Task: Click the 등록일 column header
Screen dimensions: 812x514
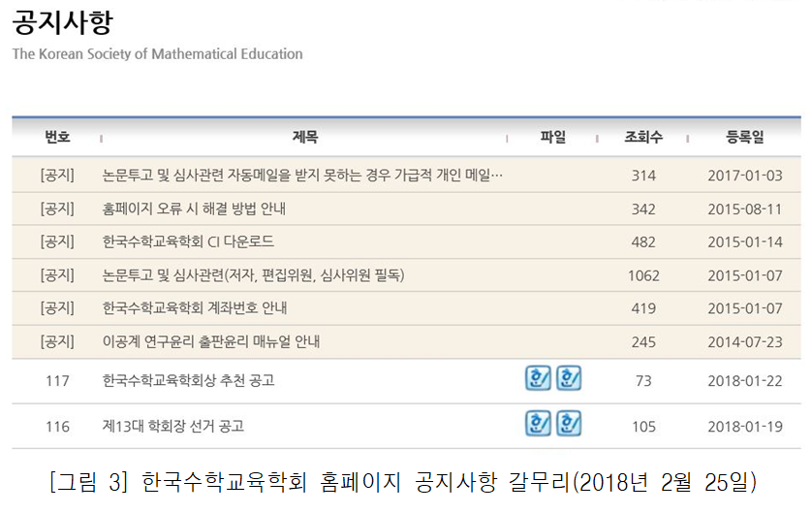Action: (x=744, y=138)
